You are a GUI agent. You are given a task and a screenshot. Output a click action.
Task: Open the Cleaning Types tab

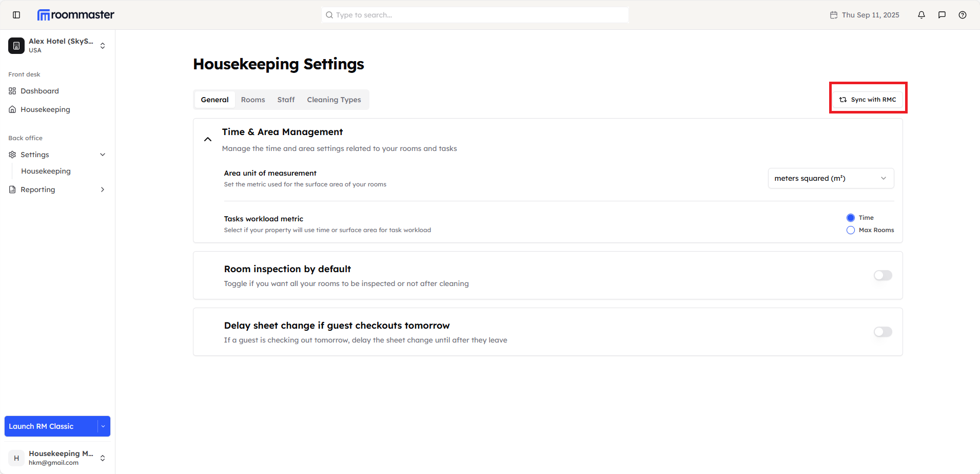(334, 100)
